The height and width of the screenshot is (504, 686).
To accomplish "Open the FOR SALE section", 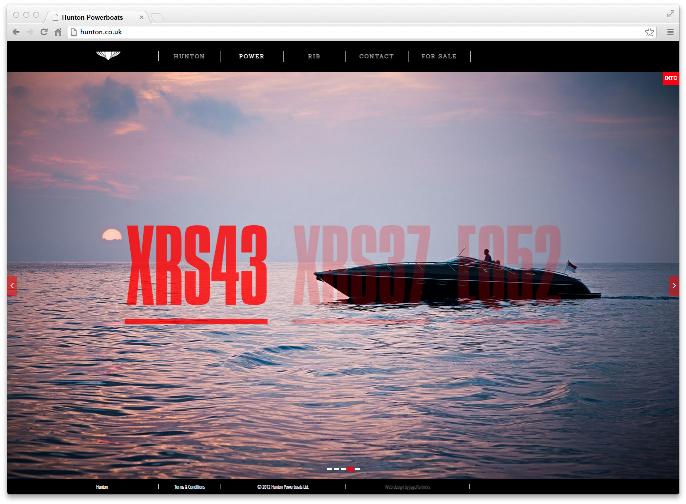I will tap(439, 56).
